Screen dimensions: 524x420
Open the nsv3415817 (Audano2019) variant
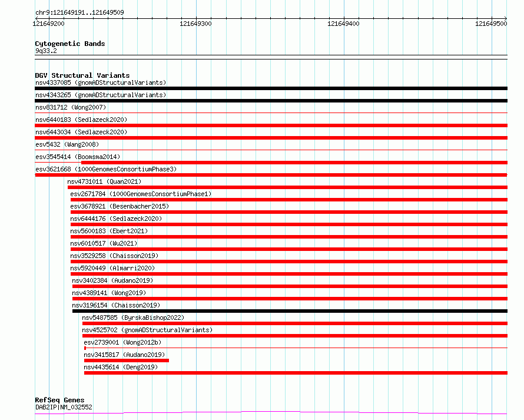124,355
